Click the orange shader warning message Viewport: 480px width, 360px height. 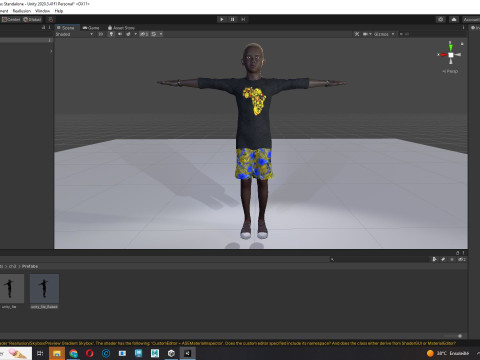[x=228, y=343]
